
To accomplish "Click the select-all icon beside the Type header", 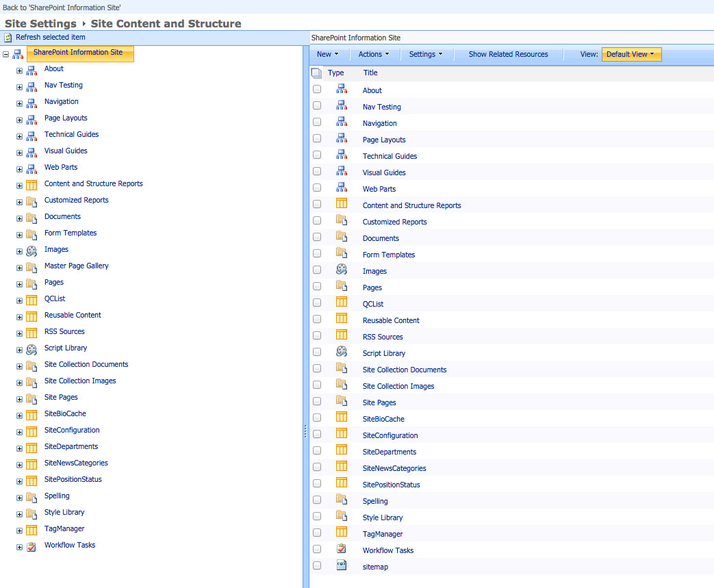I will point(316,73).
